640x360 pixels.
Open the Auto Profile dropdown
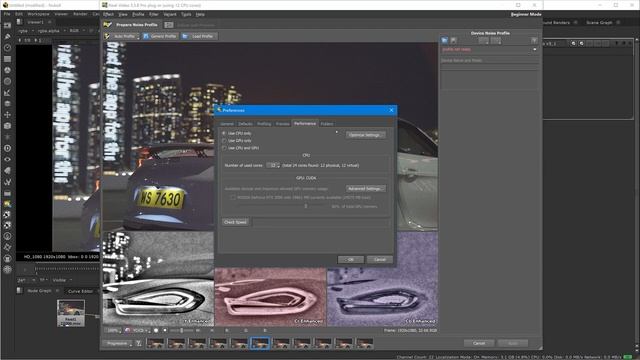[x=123, y=36]
